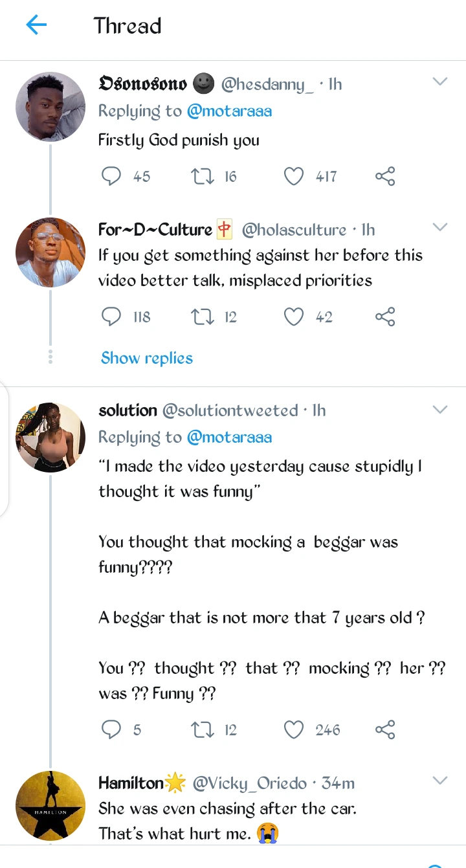Viewport: 466px width, 868px height.
Task: Reply to hesdanny_'s tweet
Action: 112,176
